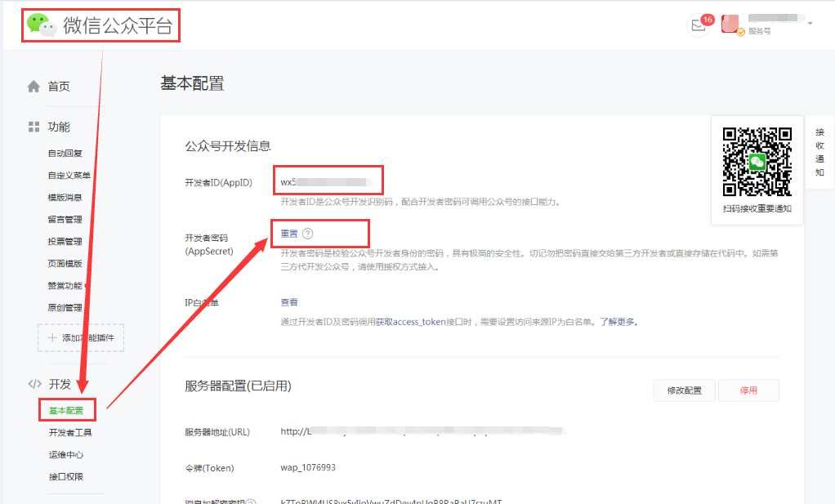The height and width of the screenshot is (504, 835).
Task: Click the AppID value starting with wx5
Action: (x=327, y=182)
